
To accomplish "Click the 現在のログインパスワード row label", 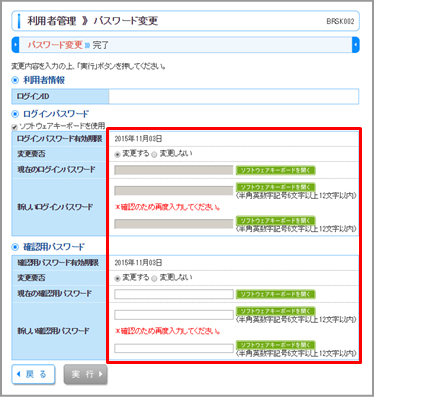I will (x=56, y=170).
